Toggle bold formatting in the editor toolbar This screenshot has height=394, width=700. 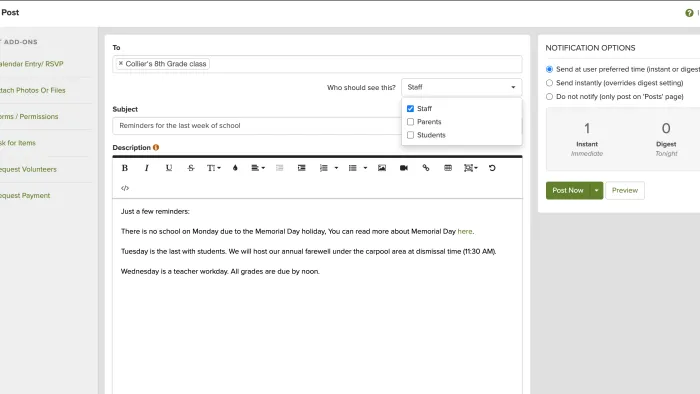[x=125, y=168]
